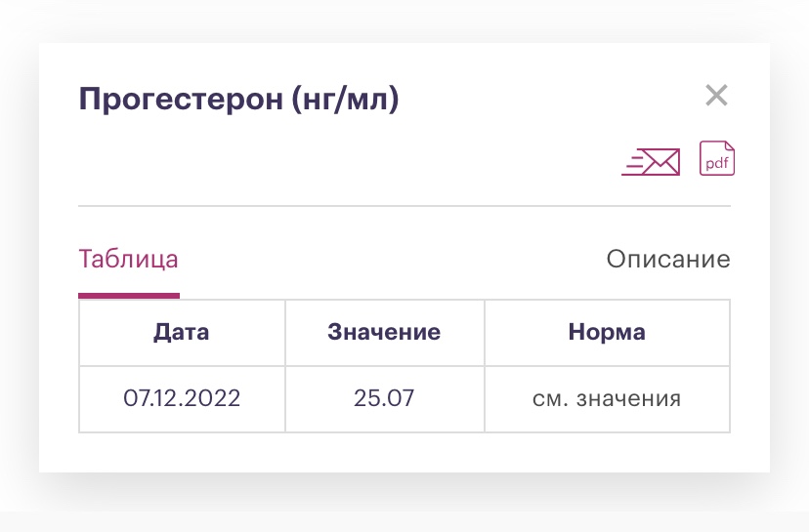Screen dimensions: 809x532
Task: Click the Значение column header
Action: 384,332
